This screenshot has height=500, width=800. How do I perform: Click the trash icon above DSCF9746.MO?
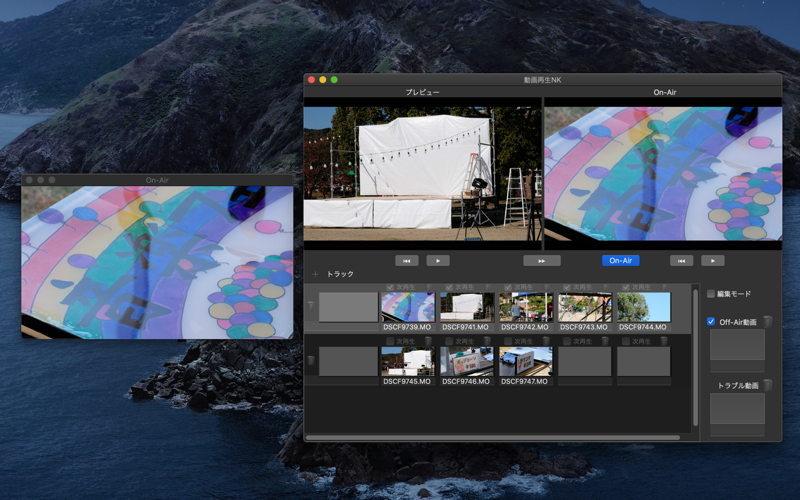tap(487, 341)
